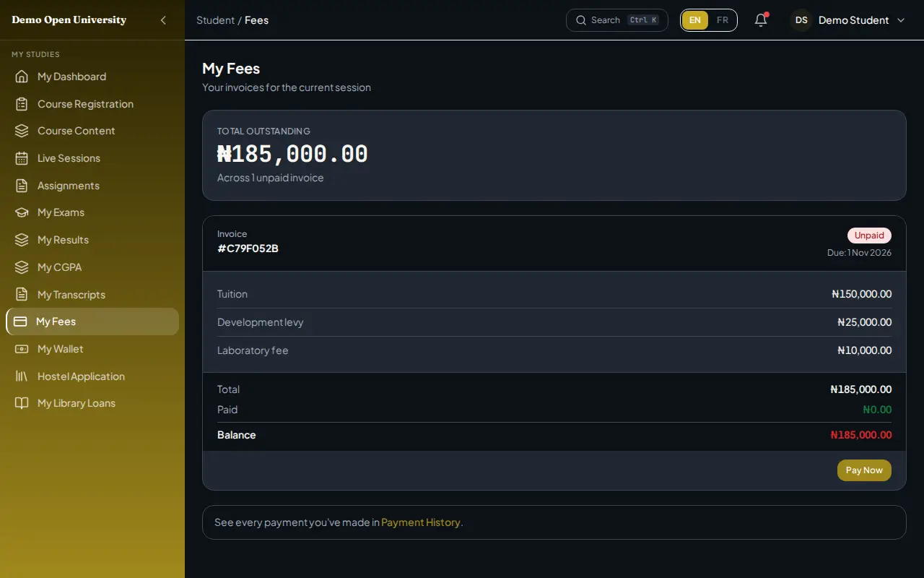Open the Payment History link
This screenshot has height=578, width=924.
[421, 522]
